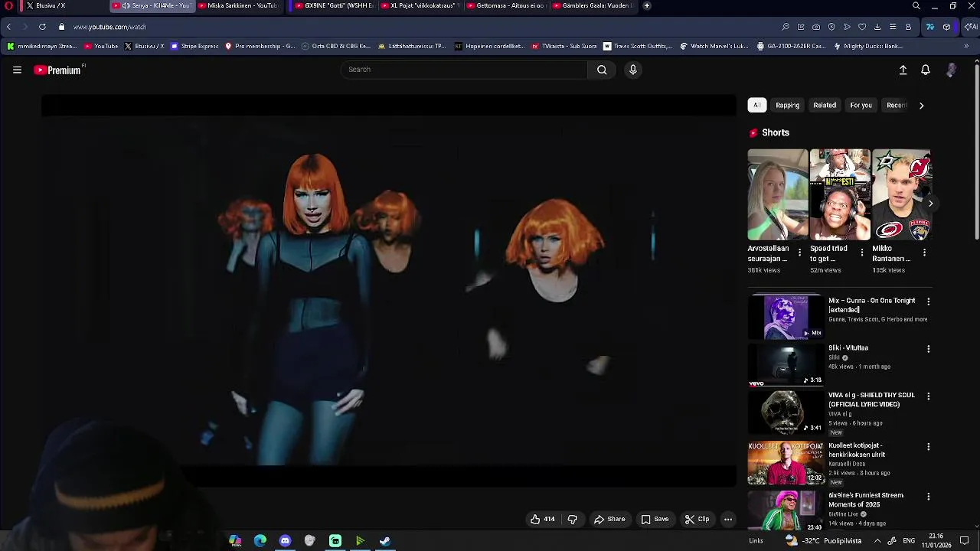
Task: Show more filter chips with arrow
Action: pos(921,105)
